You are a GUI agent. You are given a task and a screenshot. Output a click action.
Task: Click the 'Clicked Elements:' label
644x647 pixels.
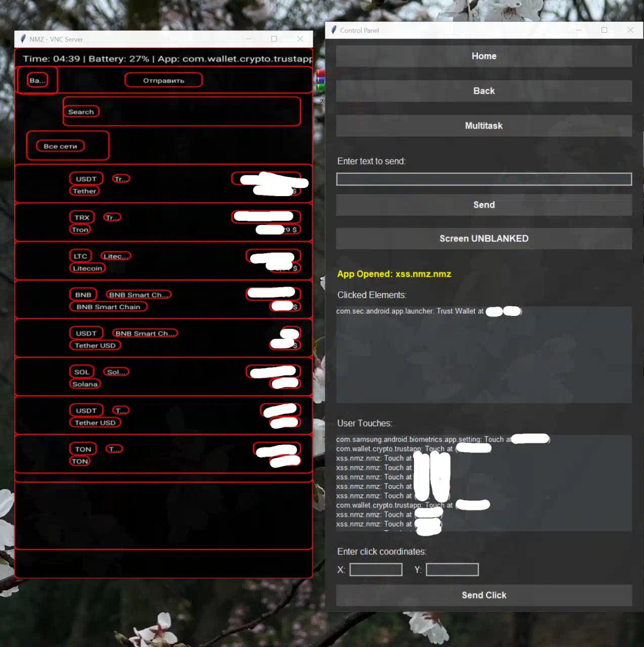pyautogui.click(x=372, y=295)
